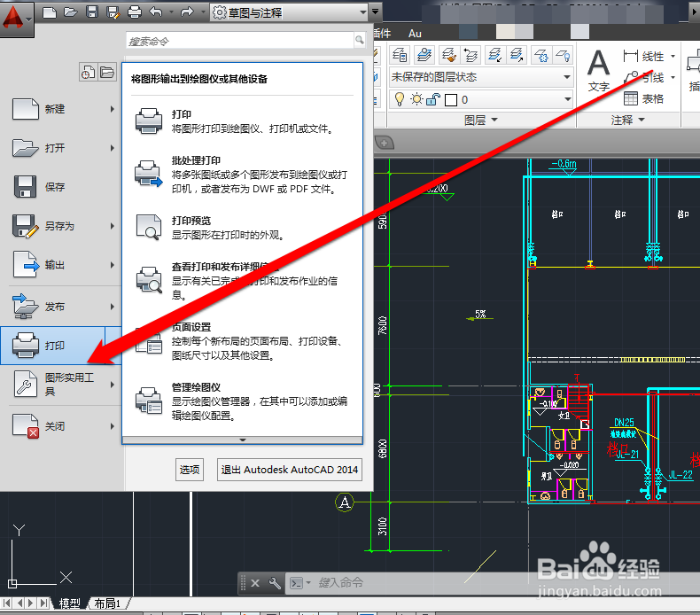Click the Make Object's Layer Current icon
Image resolution: width=700 pixels, height=615 pixels.
coord(424,55)
